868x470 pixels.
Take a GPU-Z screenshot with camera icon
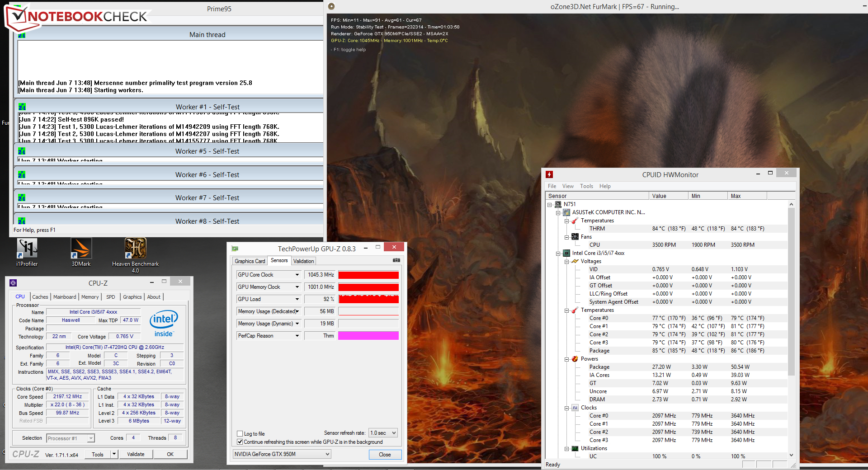pyautogui.click(x=396, y=260)
